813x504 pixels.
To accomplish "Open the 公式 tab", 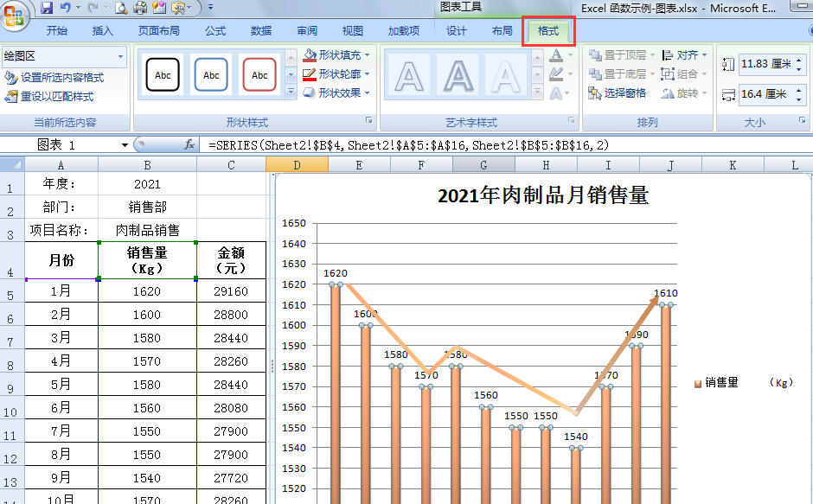I will coord(215,31).
